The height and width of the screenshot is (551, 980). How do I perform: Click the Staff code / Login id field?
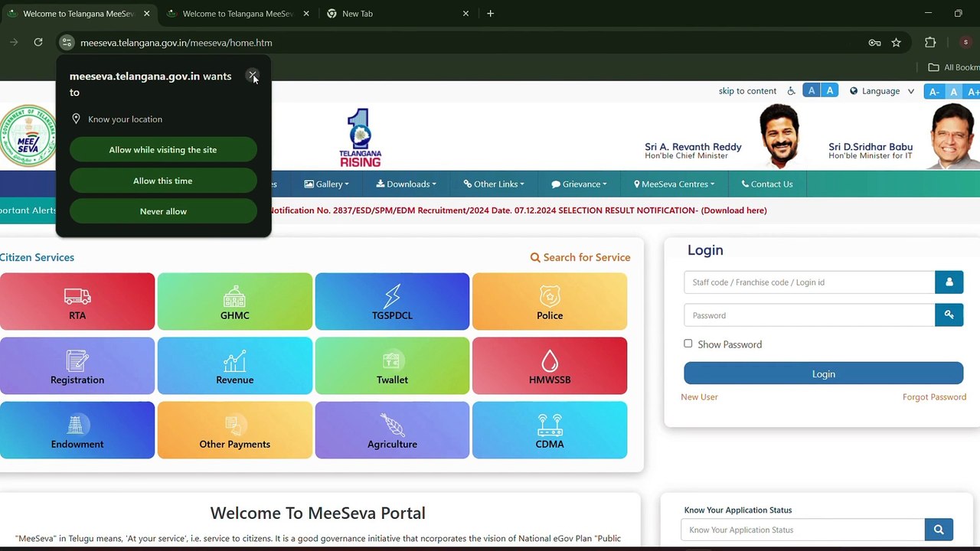[x=809, y=282]
